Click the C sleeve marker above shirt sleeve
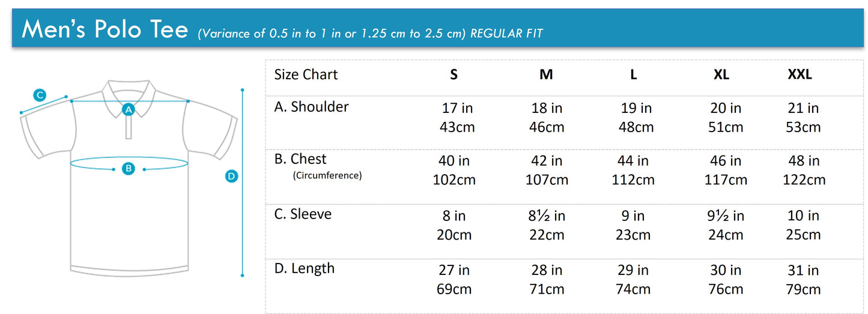Viewport: 868px width, 314px height. (40, 95)
